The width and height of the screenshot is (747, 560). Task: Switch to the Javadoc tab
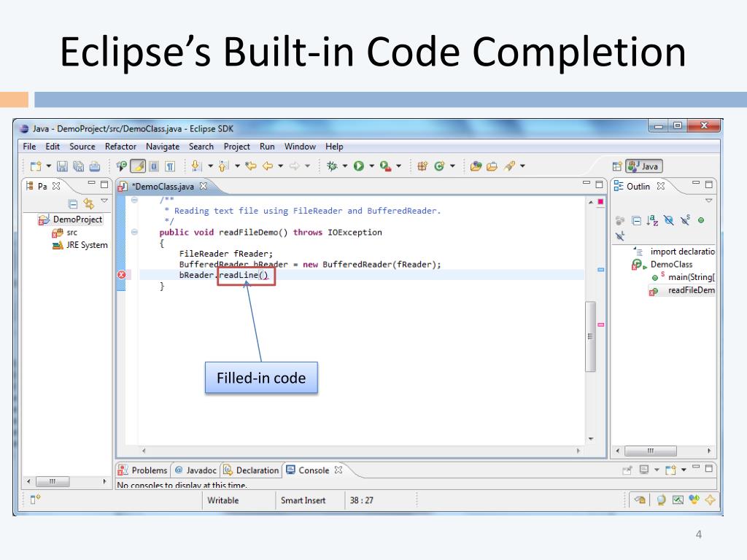[196, 470]
